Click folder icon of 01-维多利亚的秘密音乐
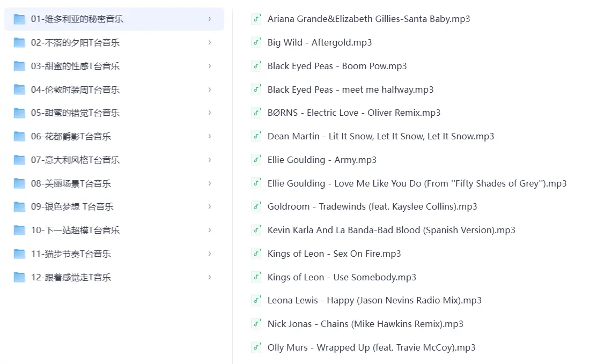The image size is (597, 364). 19,19
